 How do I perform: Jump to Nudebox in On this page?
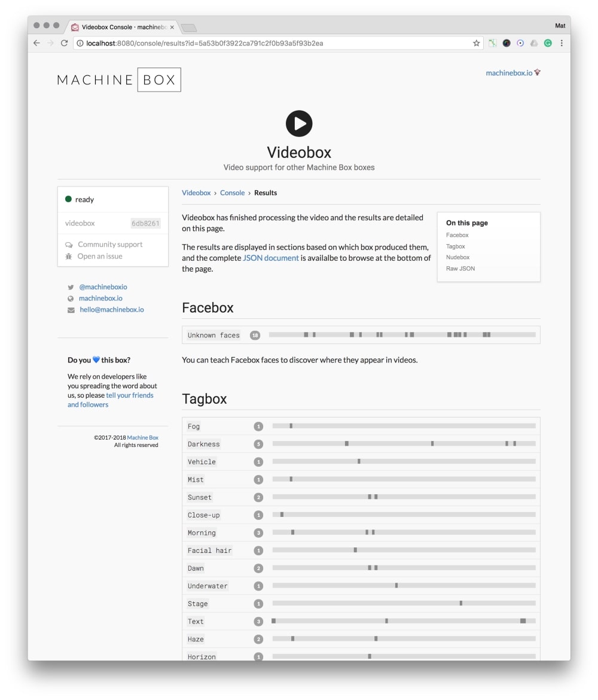pyautogui.click(x=457, y=257)
